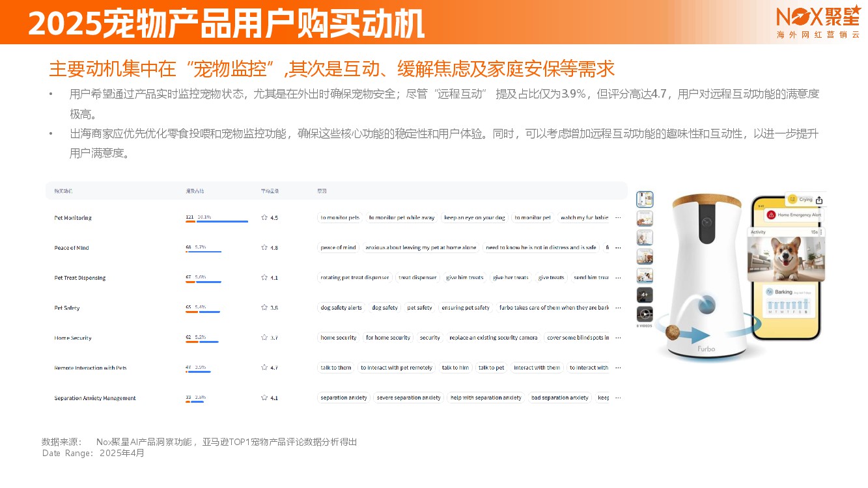Click the NOX聚星 logo in header
868x488 pixels.
pyautogui.click(x=818, y=16)
